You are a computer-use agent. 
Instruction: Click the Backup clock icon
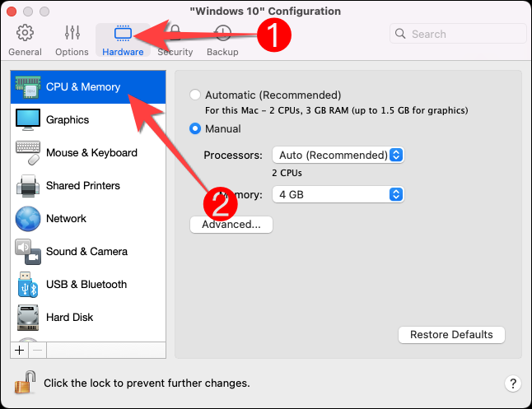click(x=222, y=34)
